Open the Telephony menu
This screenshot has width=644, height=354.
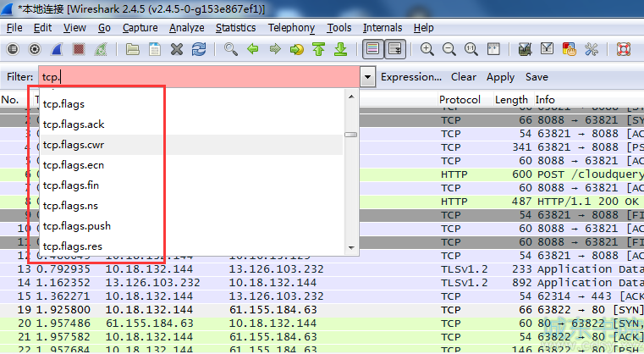[x=291, y=28]
